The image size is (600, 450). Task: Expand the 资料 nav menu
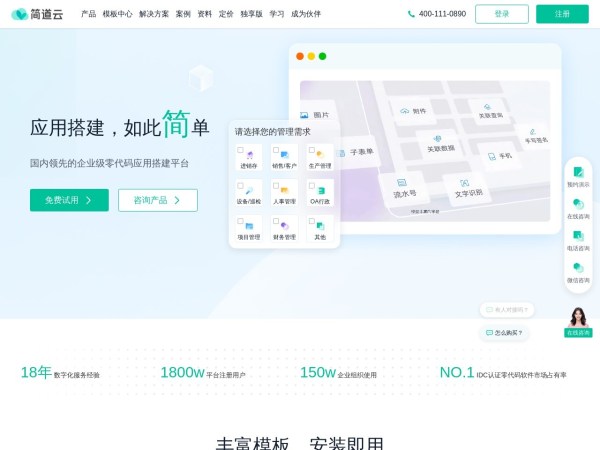click(204, 14)
